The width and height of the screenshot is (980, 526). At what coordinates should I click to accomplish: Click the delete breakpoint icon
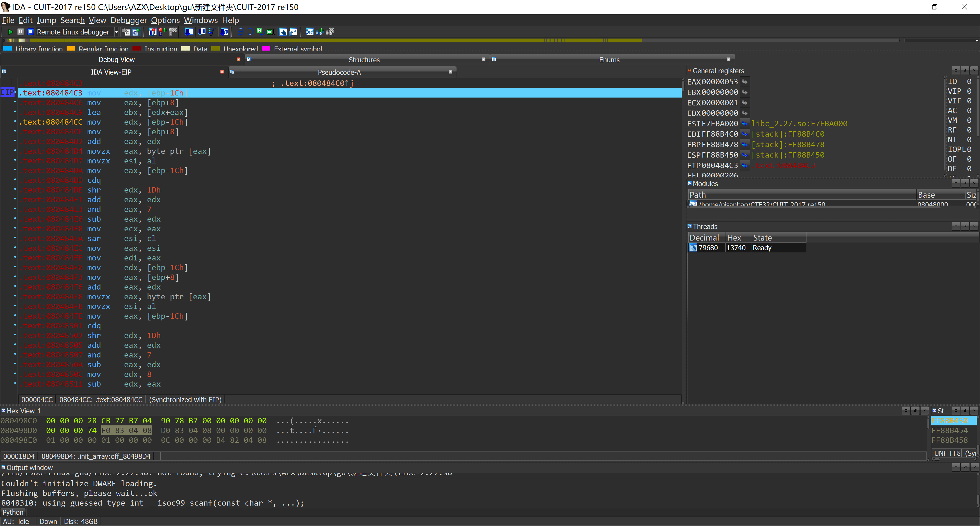pos(173,32)
